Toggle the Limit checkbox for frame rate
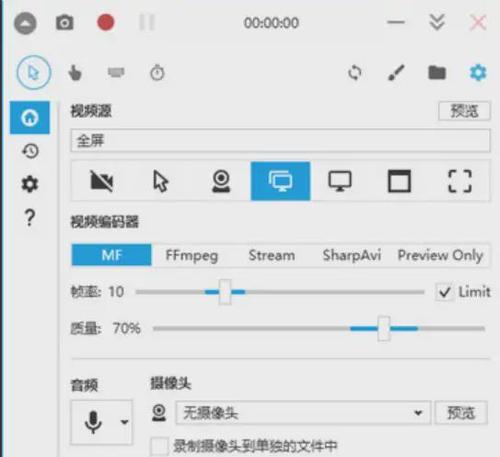 coord(445,292)
